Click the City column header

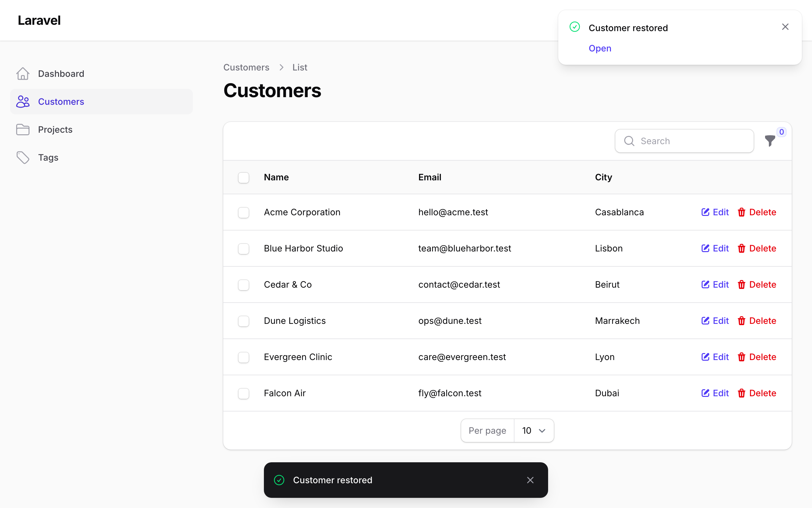tap(603, 177)
